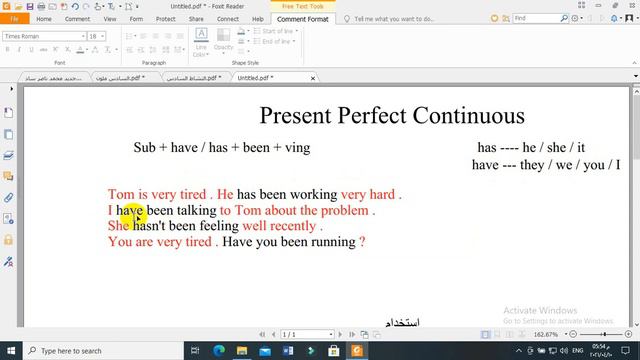The image size is (640, 360).
Task: Toggle Italic formatting in the Font group
Action: [x=19, y=49]
